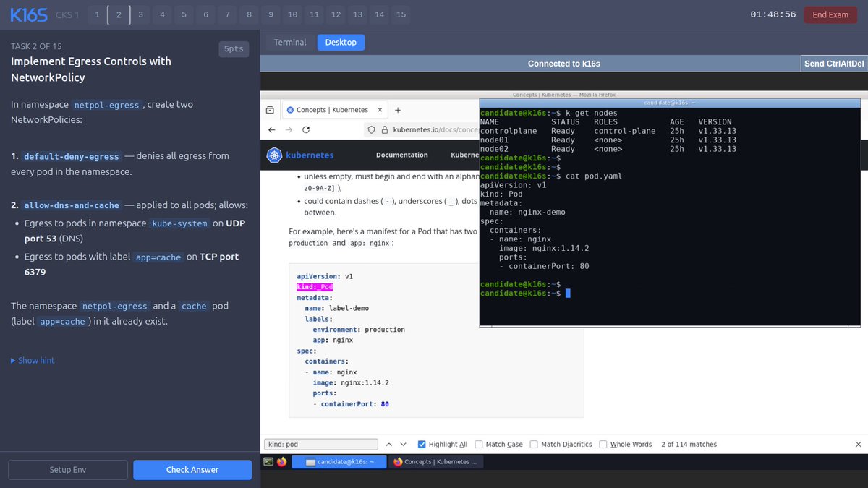Click 'controlplane' node row in terminal
Screen dimensions: 868x488
coord(608,131)
